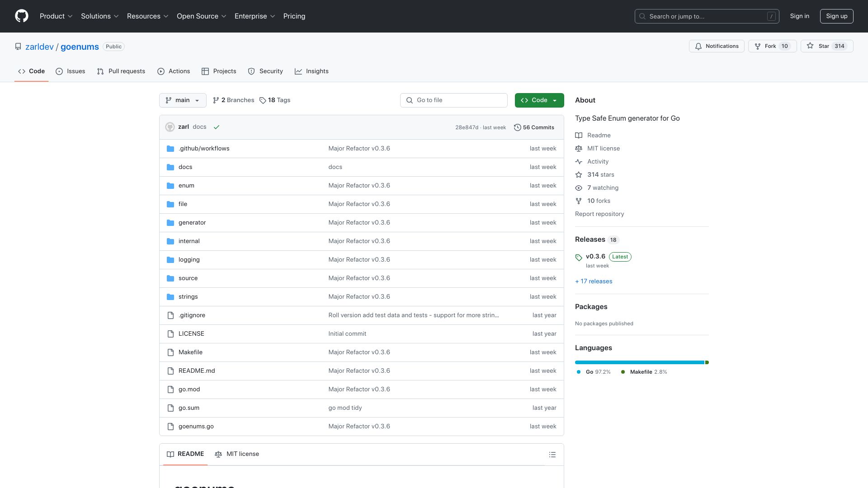Screen dimensions: 868x488
Task: Open the Makefile file
Action: pyautogui.click(x=190, y=352)
